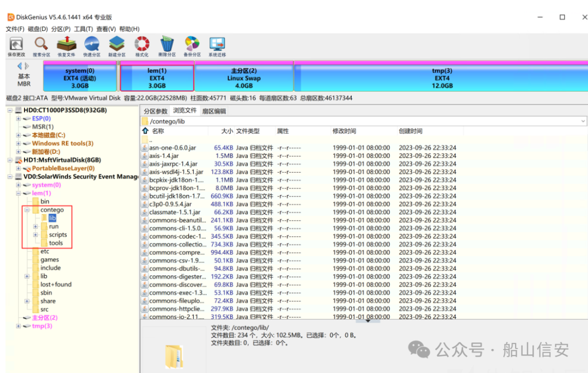588x373 pixels.
Task: Select the lib folder under contego
Action: pos(52,218)
